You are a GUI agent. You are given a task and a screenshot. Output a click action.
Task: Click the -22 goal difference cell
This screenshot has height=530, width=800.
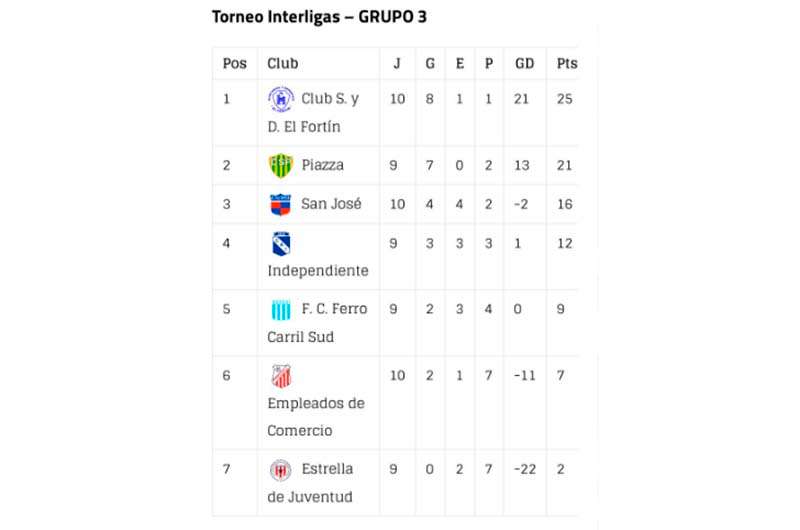(x=524, y=469)
